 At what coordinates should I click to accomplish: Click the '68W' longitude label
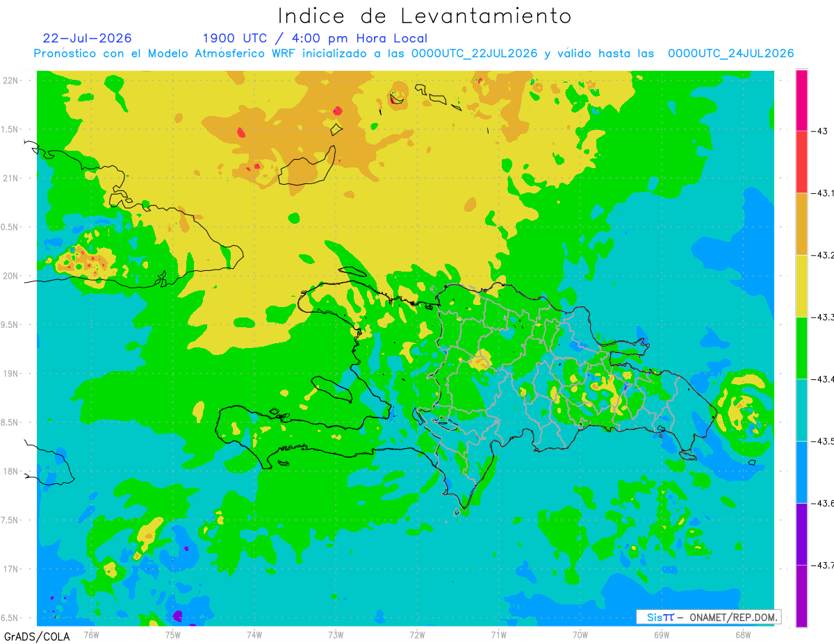[x=742, y=634]
